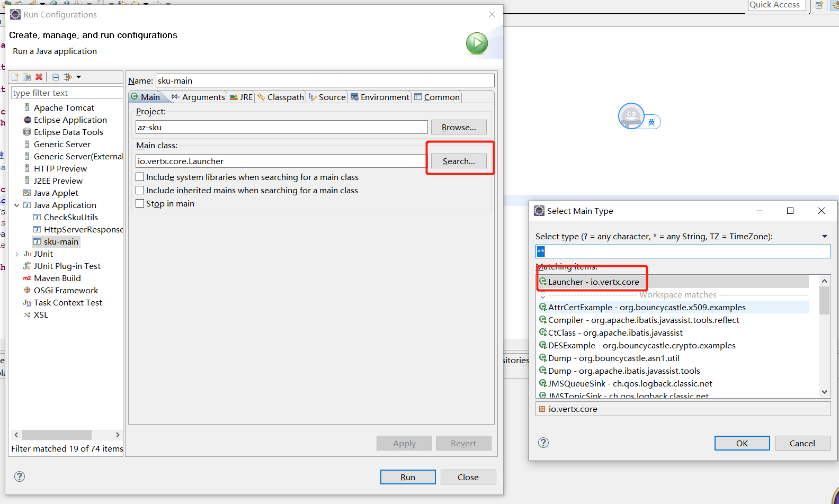Toggle Stop in main checkbox
839x504 pixels.
coord(140,203)
